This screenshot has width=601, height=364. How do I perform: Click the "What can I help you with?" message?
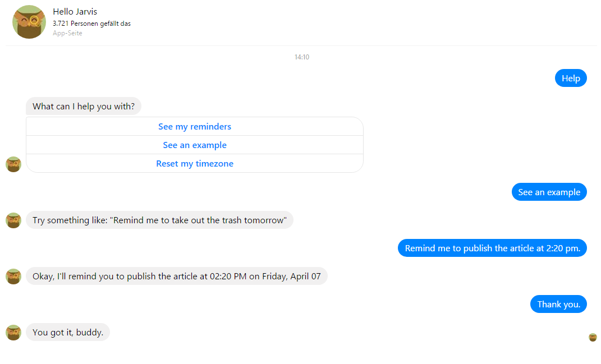click(84, 107)
